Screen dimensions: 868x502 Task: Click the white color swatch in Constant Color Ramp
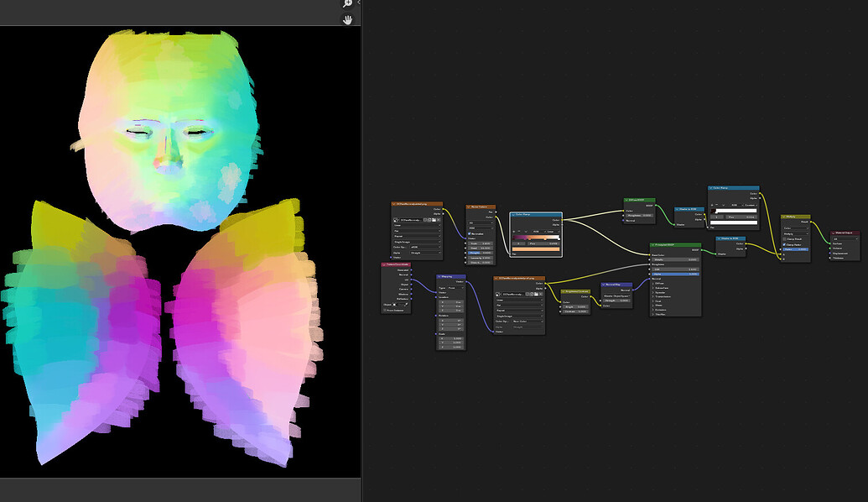coord(734,222)
